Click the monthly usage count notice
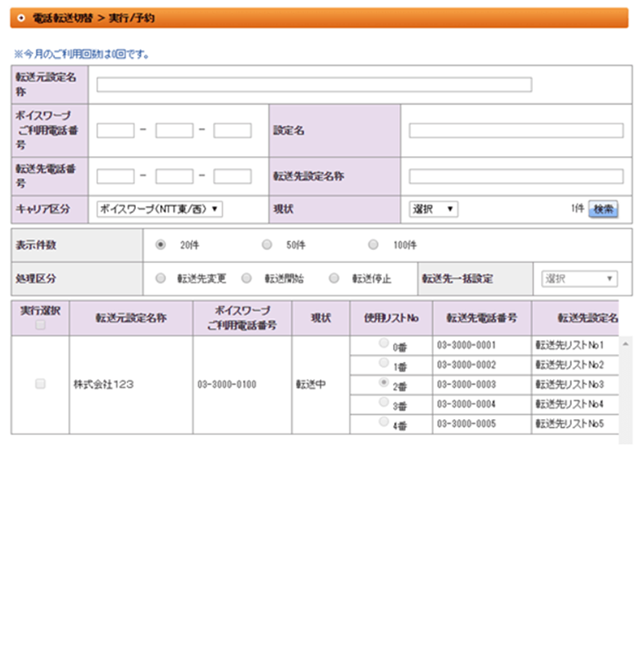 click(81, 54)
